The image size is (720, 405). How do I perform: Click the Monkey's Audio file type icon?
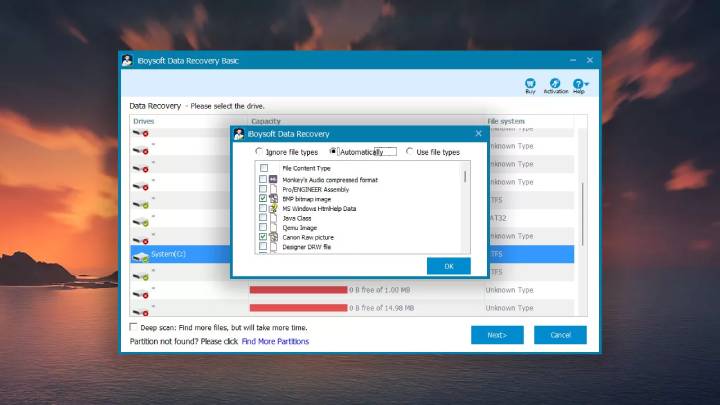pyautogui.click(x=273, y=179)
